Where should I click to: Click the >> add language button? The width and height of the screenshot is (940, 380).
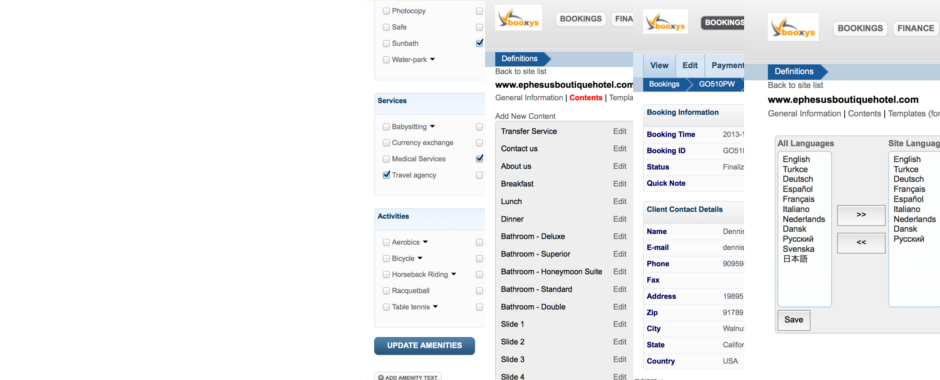[861, 215]
